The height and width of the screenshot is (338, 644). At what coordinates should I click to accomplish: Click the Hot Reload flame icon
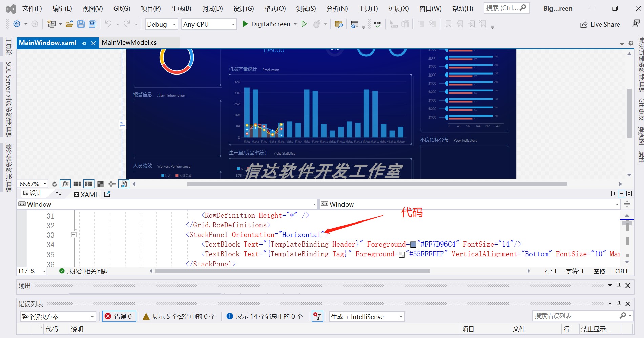(x=317, y=24)
